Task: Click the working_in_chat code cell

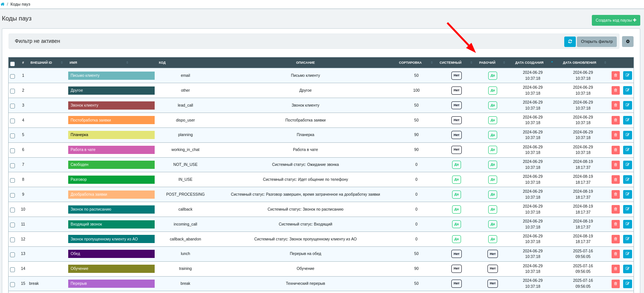Action: click(x=185, y=150)
